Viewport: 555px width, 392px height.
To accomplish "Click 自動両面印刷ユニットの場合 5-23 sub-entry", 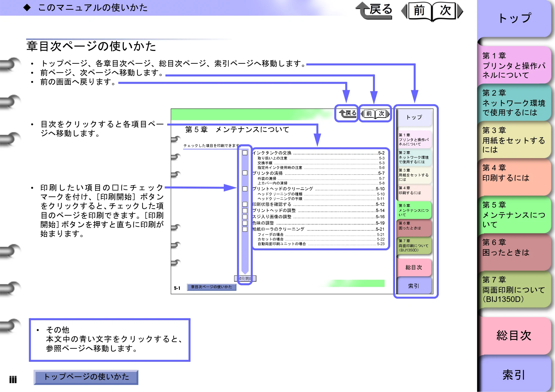I will 321,244.
